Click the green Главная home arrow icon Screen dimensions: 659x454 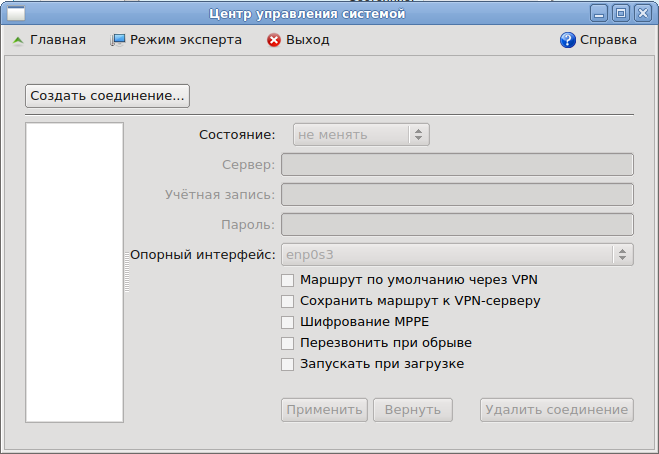click(18, 40)
